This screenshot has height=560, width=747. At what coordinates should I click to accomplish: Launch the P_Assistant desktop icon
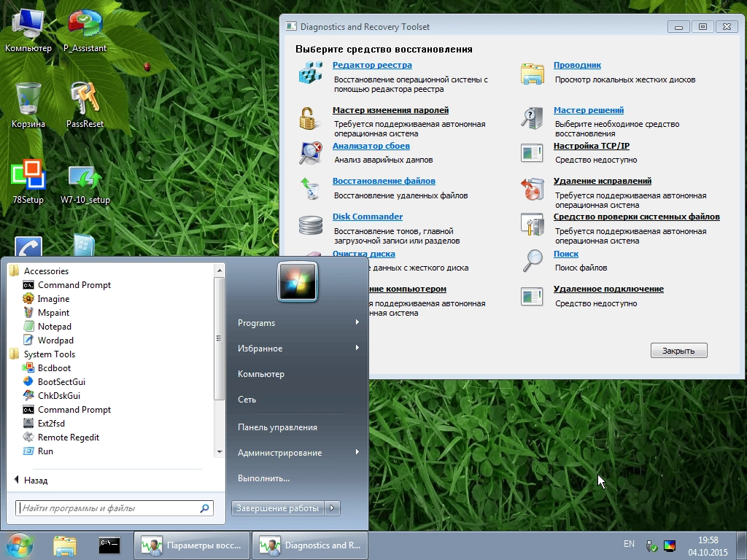(x=85, y=28)
